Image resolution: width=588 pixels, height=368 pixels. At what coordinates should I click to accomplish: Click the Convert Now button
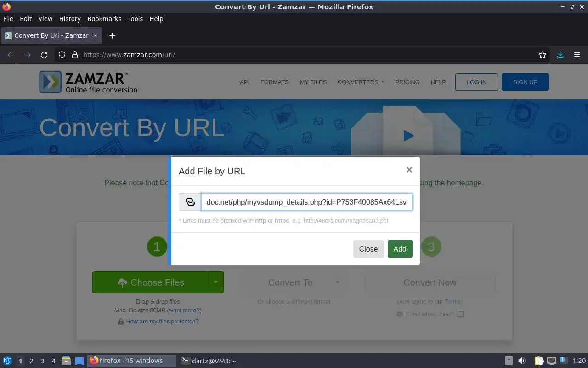[430, 282]
